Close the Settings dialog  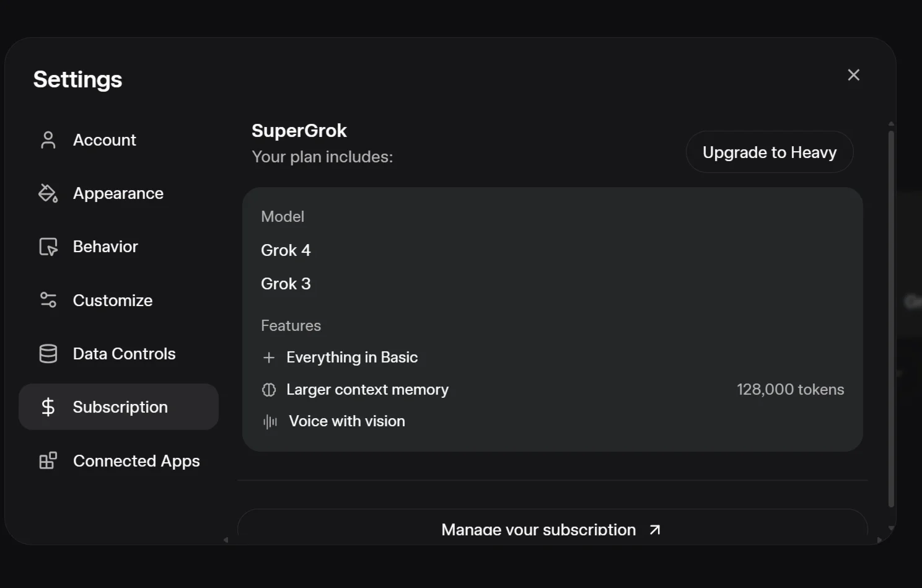(x=853, y=75)
